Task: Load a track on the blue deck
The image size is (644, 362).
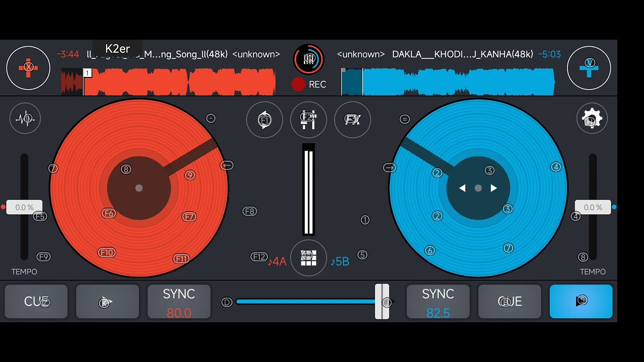Action: (x=589, y=67)
